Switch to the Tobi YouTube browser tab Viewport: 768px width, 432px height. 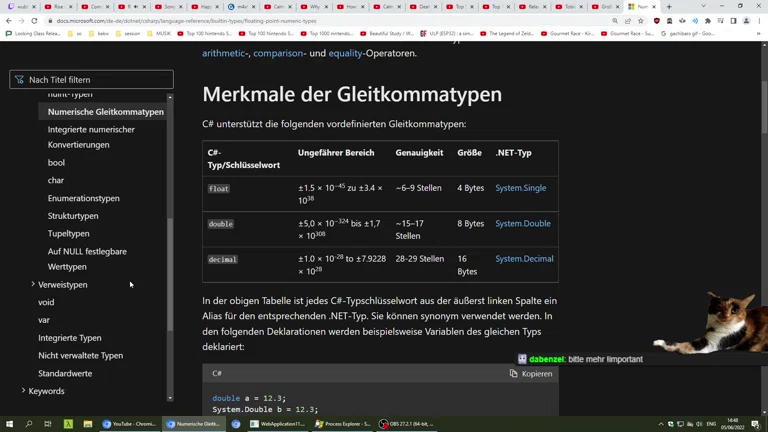point(567,7)
